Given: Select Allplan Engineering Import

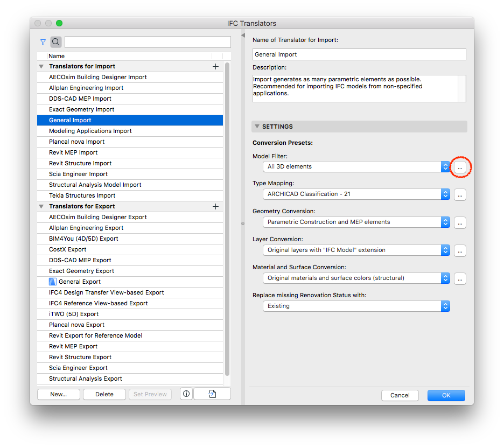Looking at the screenshot, I should [x=130, y=88].
